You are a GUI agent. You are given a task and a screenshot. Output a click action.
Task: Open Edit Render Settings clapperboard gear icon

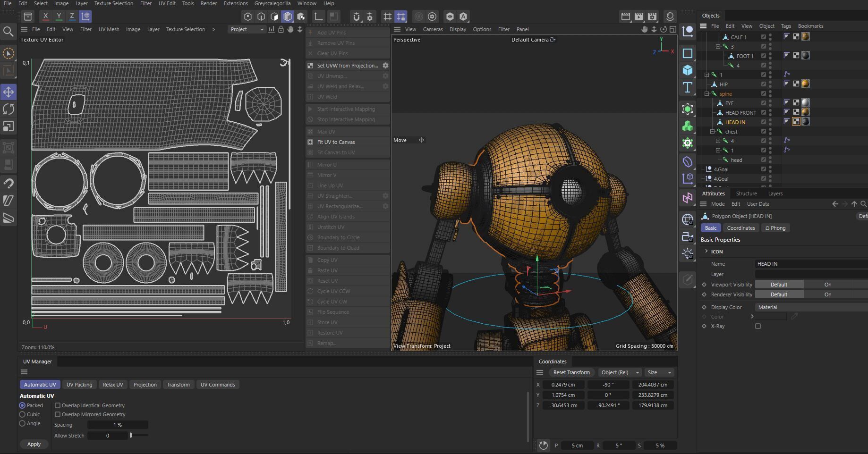pos(652,17)
